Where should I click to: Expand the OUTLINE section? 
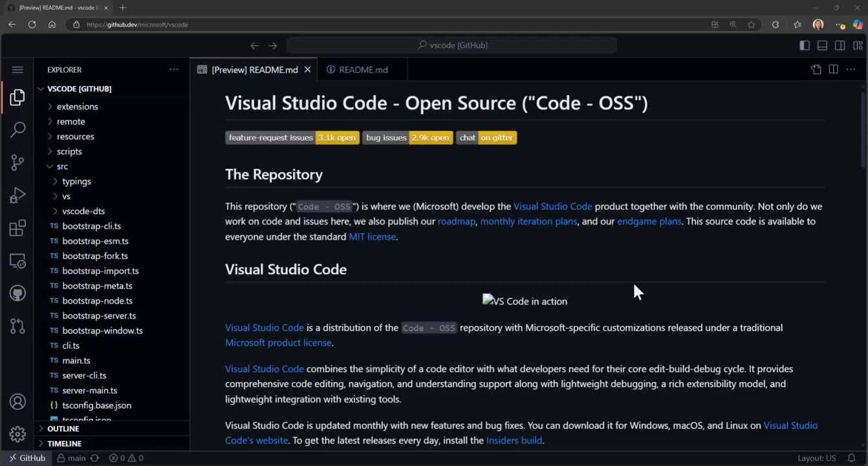[x=62, y=428]
